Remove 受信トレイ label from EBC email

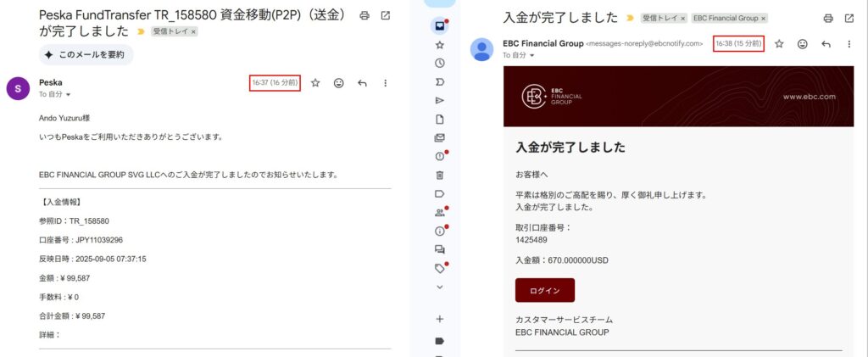(x=683, y=19)
